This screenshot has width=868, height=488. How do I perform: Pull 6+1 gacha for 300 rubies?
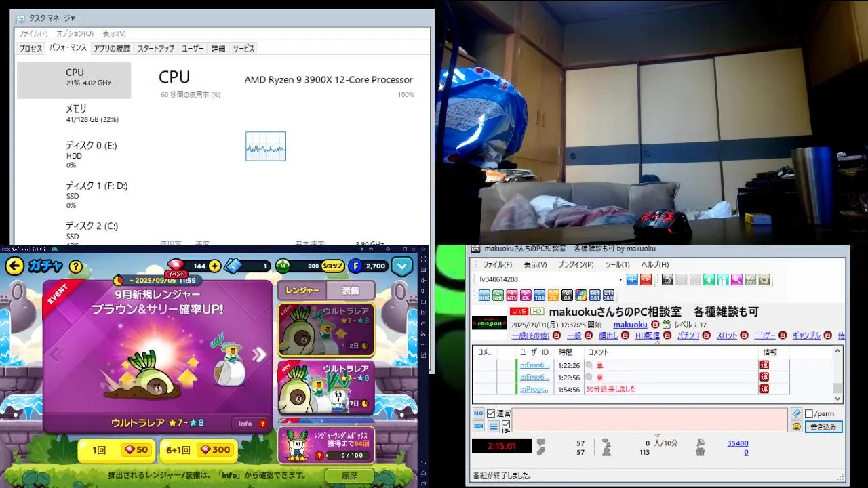[198, 449]
